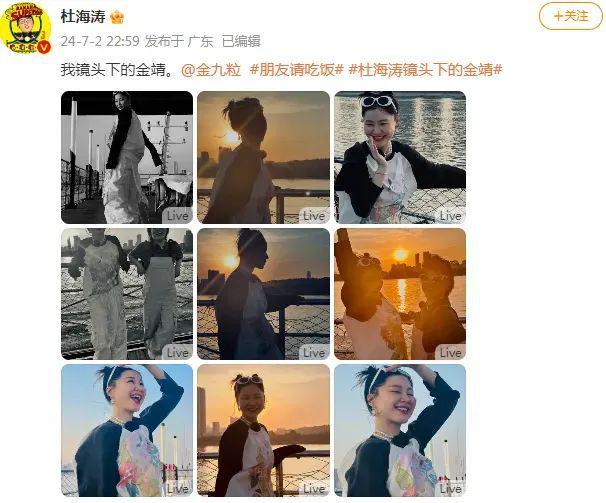606x503 pixels.
Task: Click the 24-7-2 22:59 post timestamp
Action: click(x=100, y=41)
